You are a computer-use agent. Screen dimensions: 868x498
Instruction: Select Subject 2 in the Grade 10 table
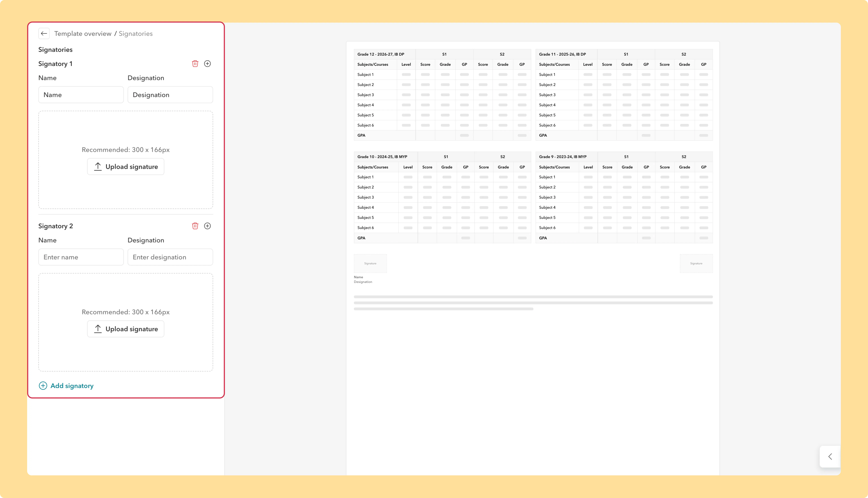pos(365,187)
